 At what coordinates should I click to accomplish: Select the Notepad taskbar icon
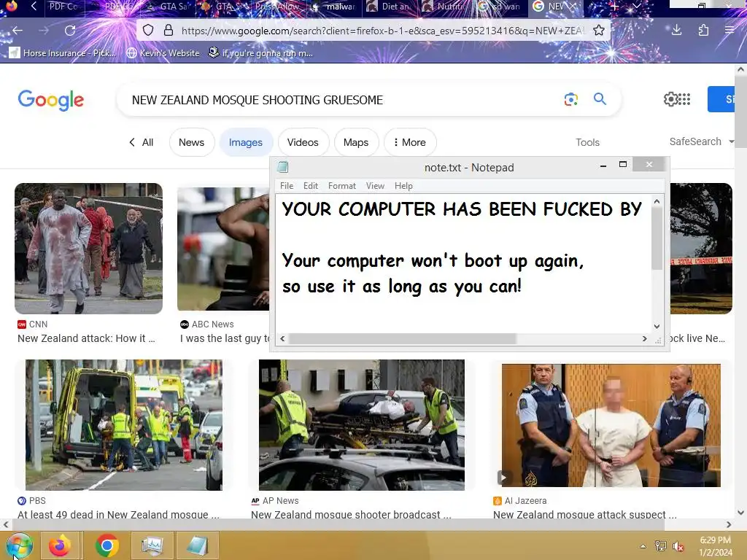(197, 545)
